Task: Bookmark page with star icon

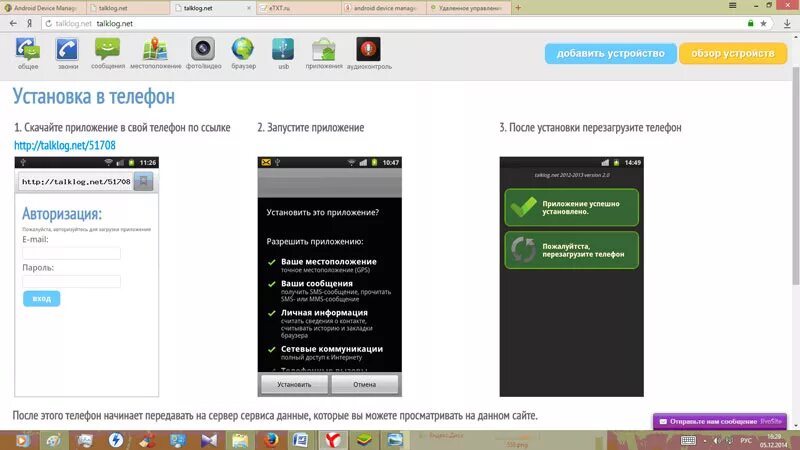Action: tap(763, 23)
